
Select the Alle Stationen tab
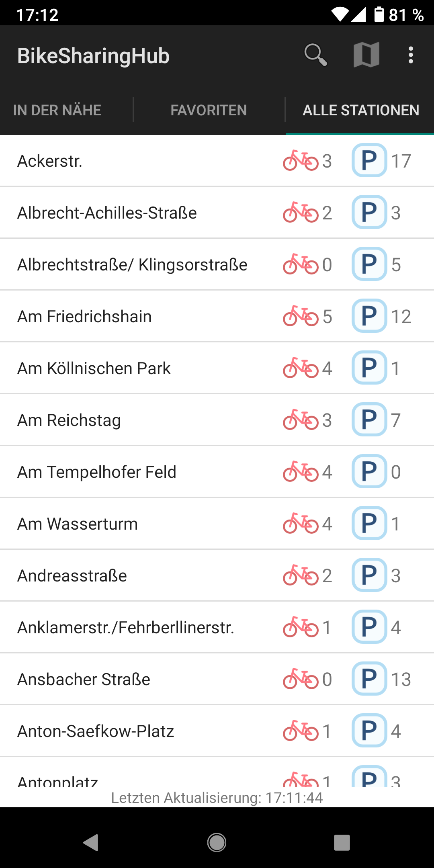[x=360, y=110]
